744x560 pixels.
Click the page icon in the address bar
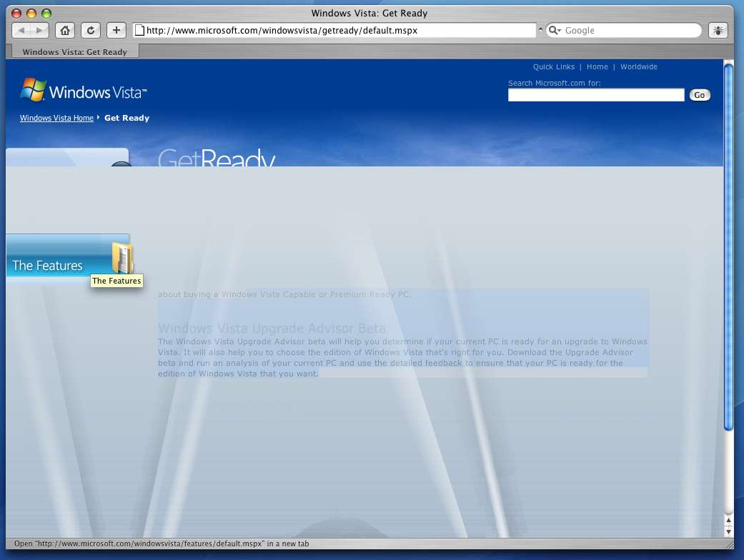tap(139, 30)
